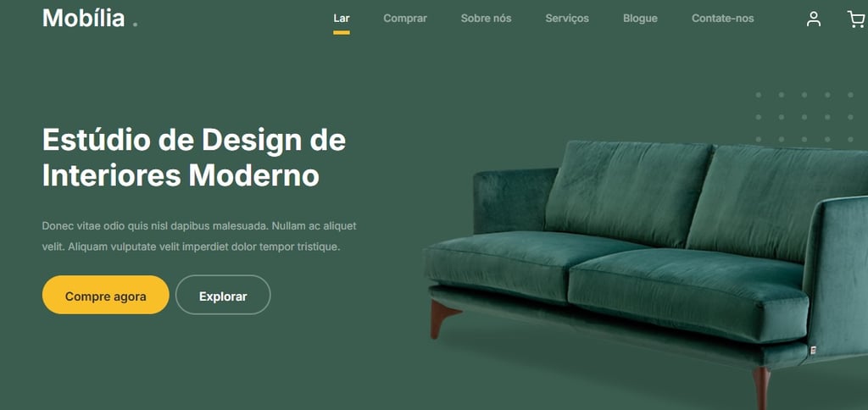Open the shopping cart icon
The height and width of the screenshot is (410, 868).
pyautogui.click(x=856, y=19)
